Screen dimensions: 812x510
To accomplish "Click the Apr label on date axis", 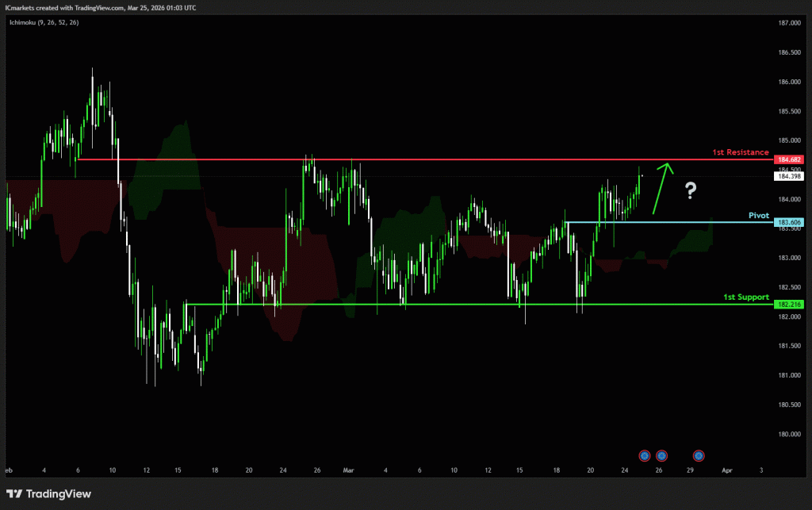I will pyautogui.click(x=727, y=470).
